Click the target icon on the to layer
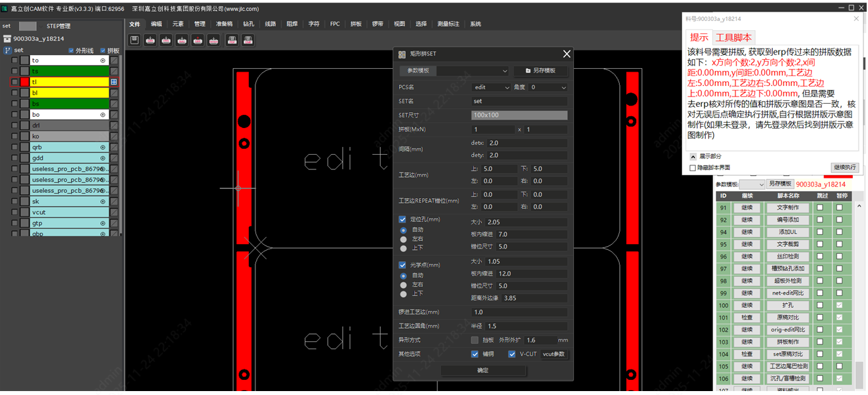The width and height of the screenshot is (868, 395). point(103,60)
